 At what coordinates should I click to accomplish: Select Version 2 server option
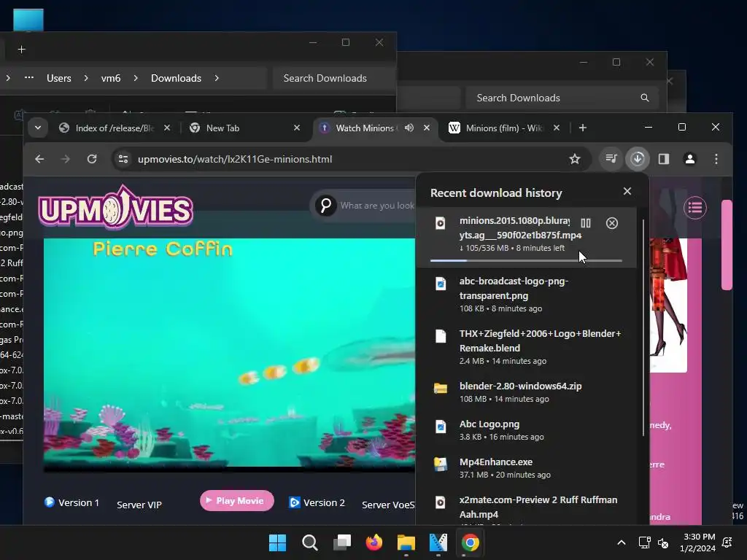(x=317, y=502)
